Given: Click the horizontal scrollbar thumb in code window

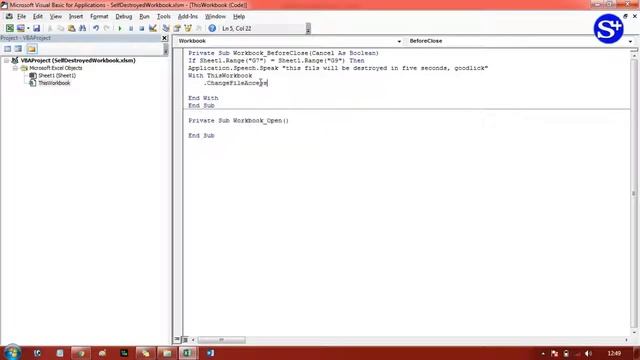Looking at the screenshot, I should click(x=221, y=340).
